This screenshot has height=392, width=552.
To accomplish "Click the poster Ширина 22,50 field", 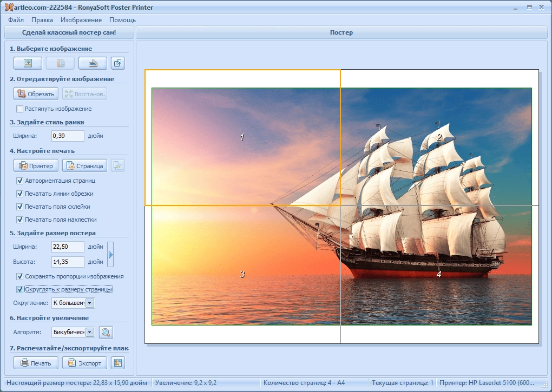I will [68, 247].
